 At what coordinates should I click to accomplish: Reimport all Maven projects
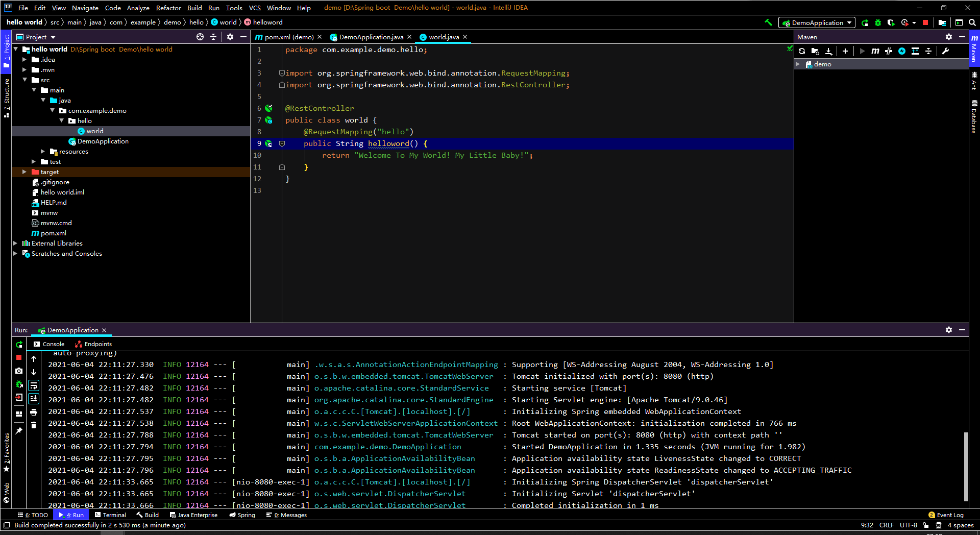tap(802, 51)
